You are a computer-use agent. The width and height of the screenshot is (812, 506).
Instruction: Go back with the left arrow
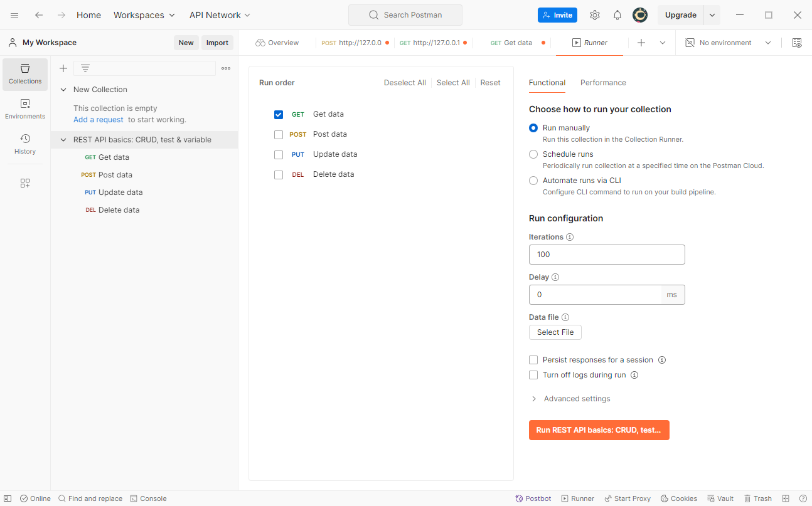coord(39,15)
